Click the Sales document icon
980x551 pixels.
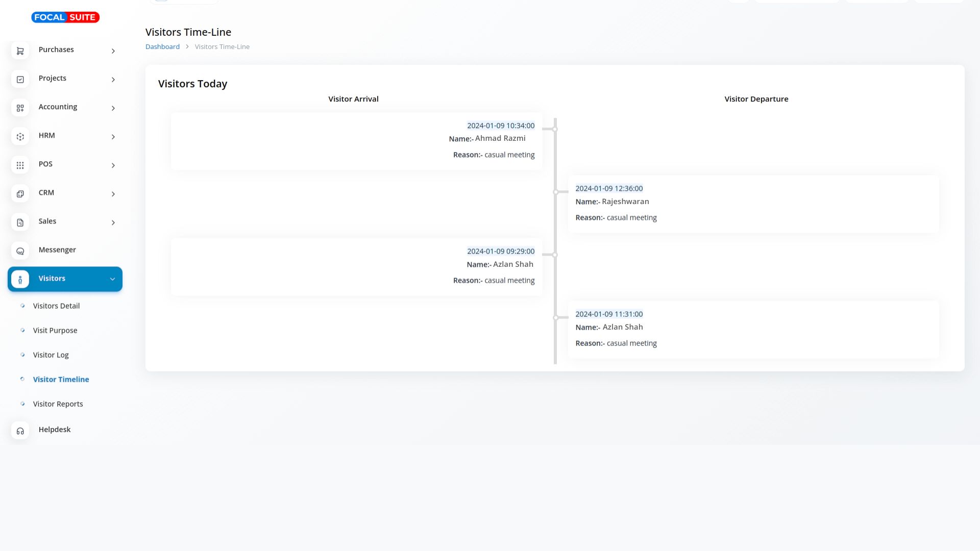point(20,222)
